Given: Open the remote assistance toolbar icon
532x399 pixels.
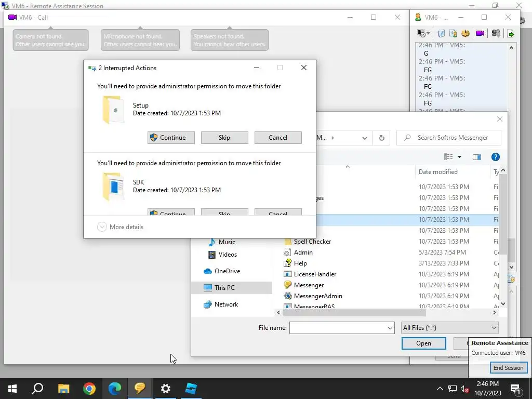Looking at the screenshot, I should tap(421, 33).
